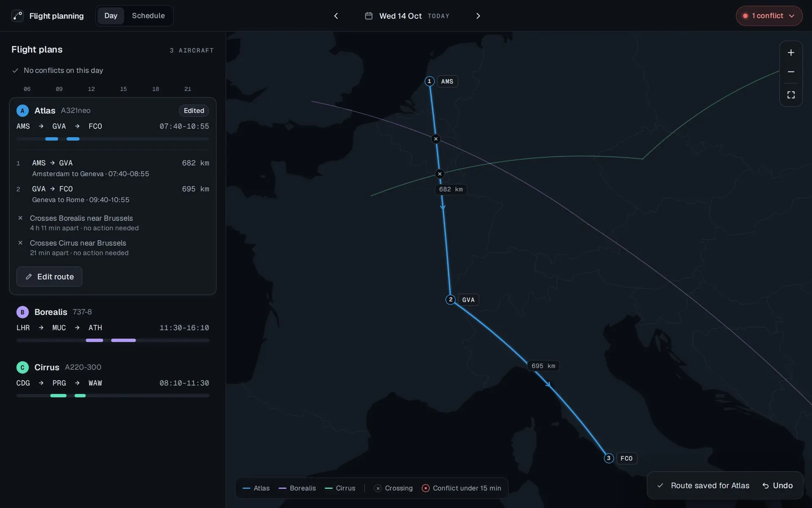Click Cirrus first green timeline segment
812x508 pixels.
point(58,396)
